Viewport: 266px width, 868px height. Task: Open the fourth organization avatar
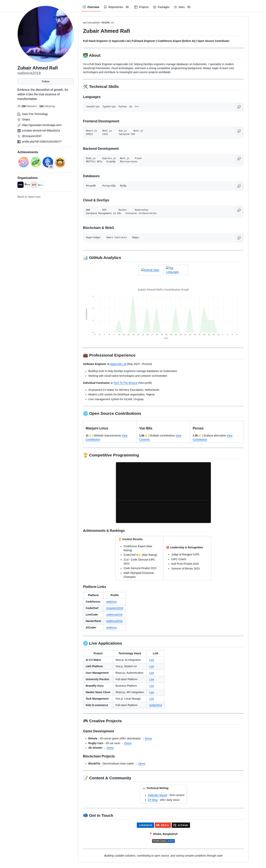[x=41, y=185]
